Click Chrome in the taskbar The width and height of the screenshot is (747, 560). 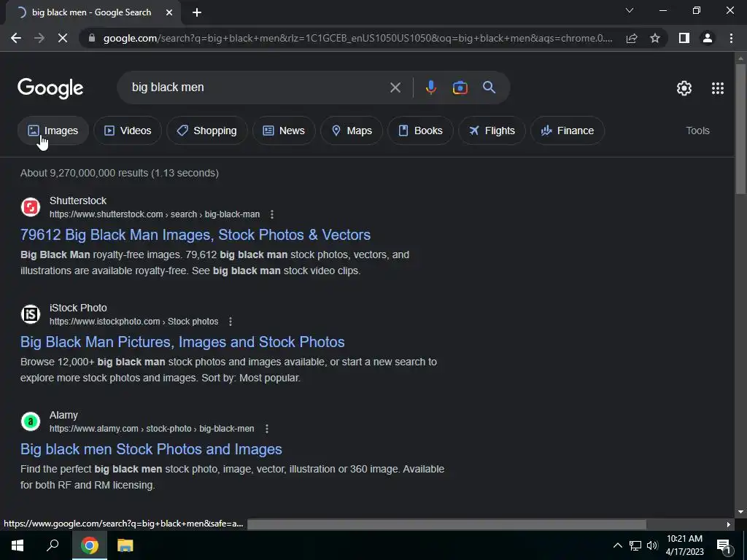point(90,545)
